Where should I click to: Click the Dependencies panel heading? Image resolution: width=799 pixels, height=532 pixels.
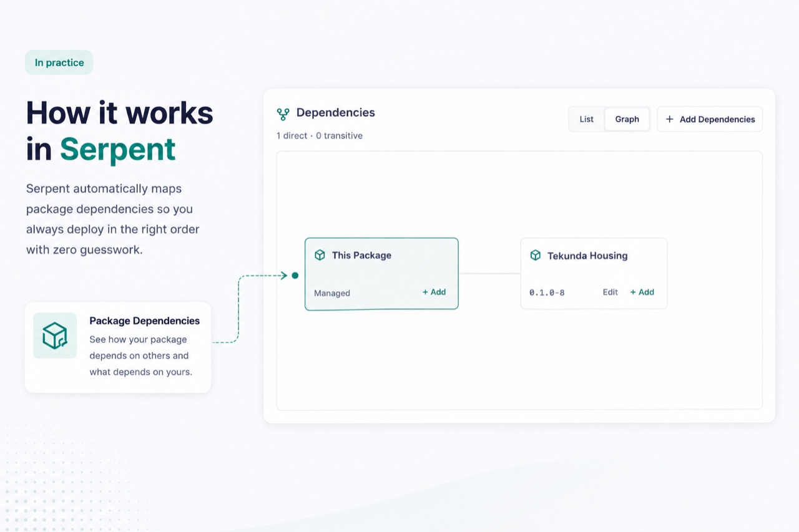click(336, 113)
